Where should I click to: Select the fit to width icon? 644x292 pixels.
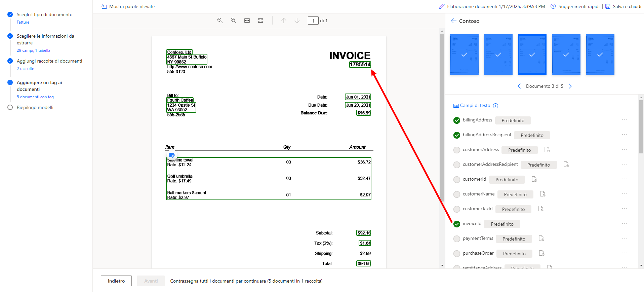point(247,21)
